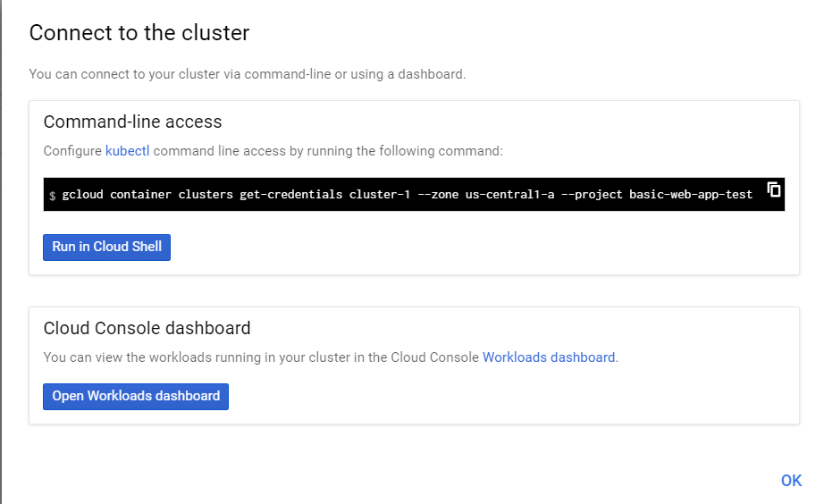Click the Command-line access heading
This screenshot has height=504, width=824.
pyautogui.click(x=132, y=122)
